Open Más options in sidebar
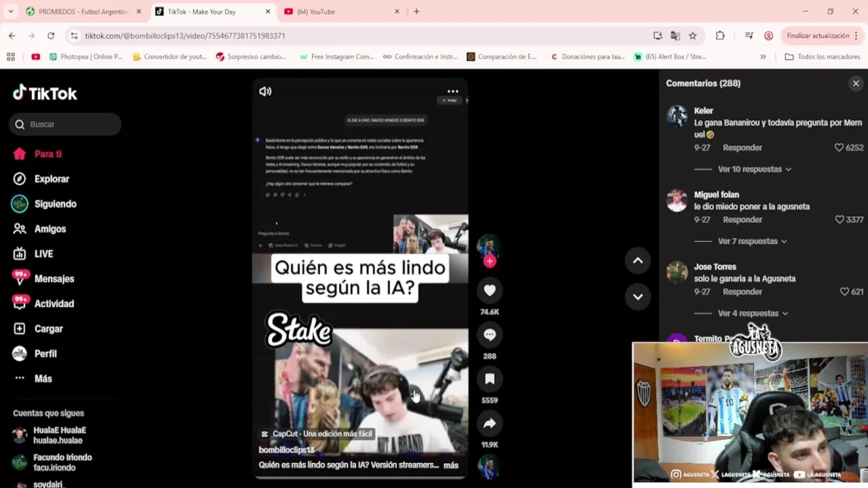The image size is (868, 488). (33, 379)
